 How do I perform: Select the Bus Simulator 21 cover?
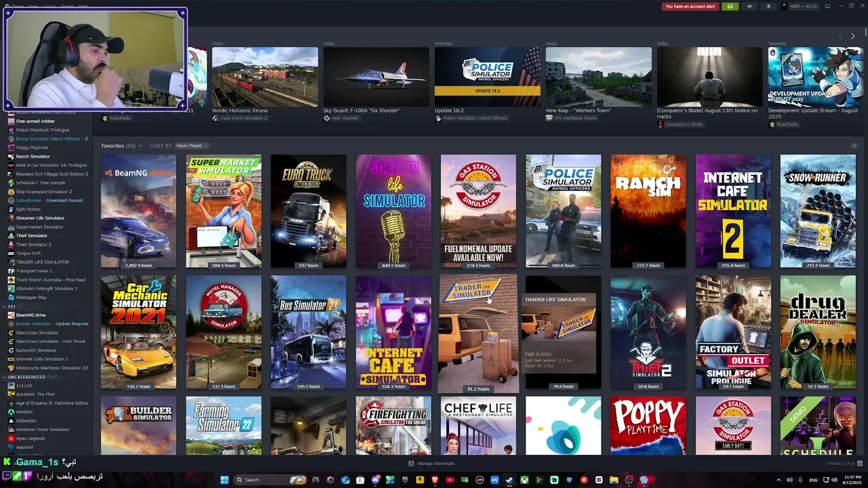(309, 332)
